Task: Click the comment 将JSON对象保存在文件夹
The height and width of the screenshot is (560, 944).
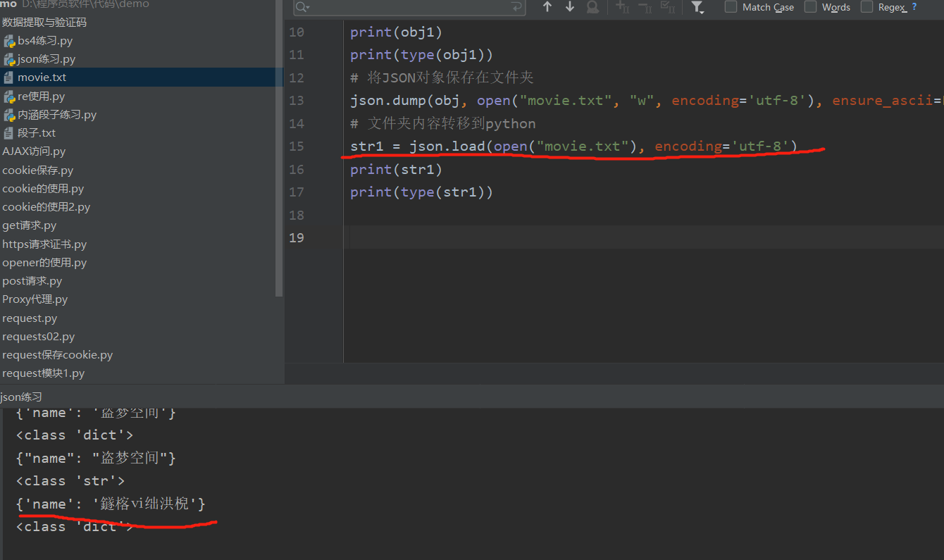Action: (442, 77)
